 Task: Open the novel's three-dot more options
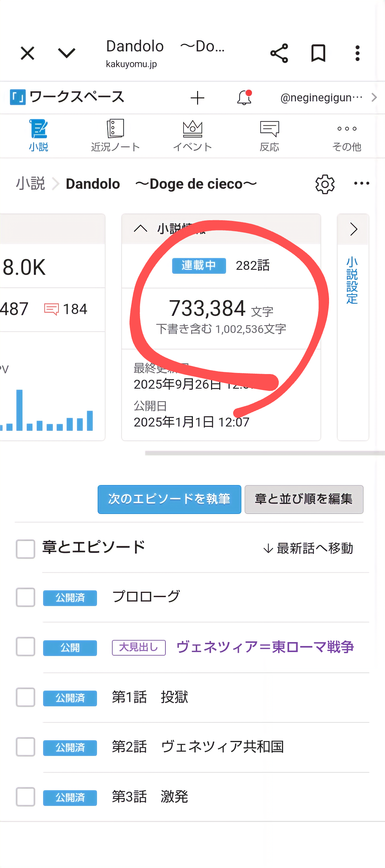point(361,183)
